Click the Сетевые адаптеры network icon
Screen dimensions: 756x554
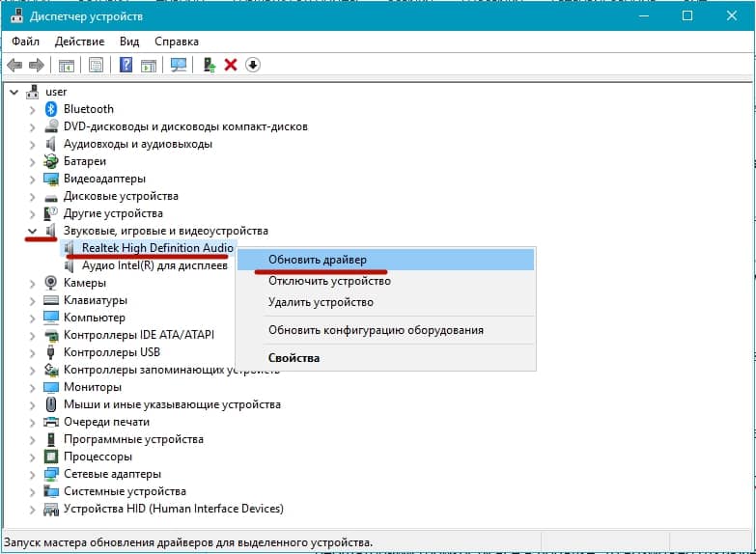tap(51, 474)
